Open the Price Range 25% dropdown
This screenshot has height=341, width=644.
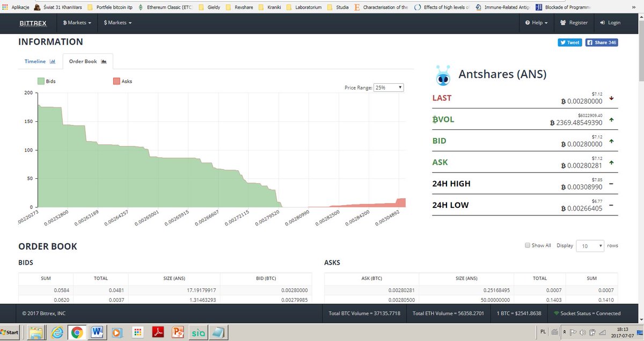coord(389,87)
